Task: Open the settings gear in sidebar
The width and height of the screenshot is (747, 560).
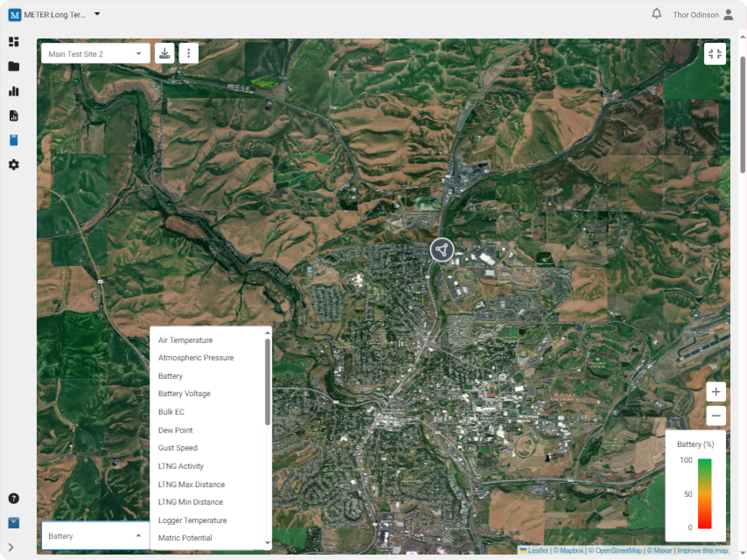Action: click(13, 165)
